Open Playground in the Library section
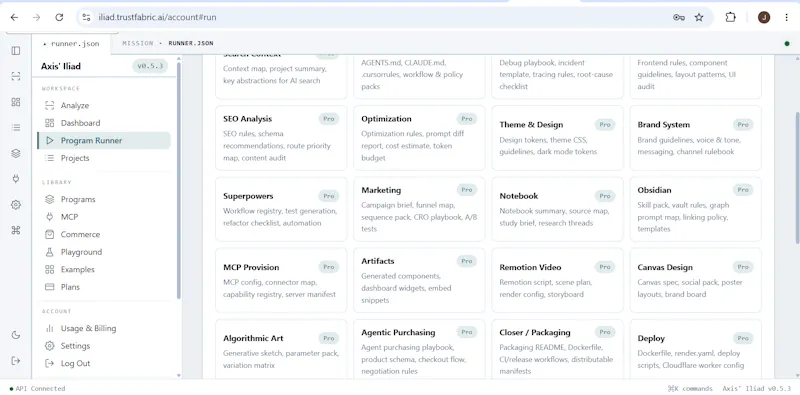Viewport: 800px width, 395px height. 104,252
